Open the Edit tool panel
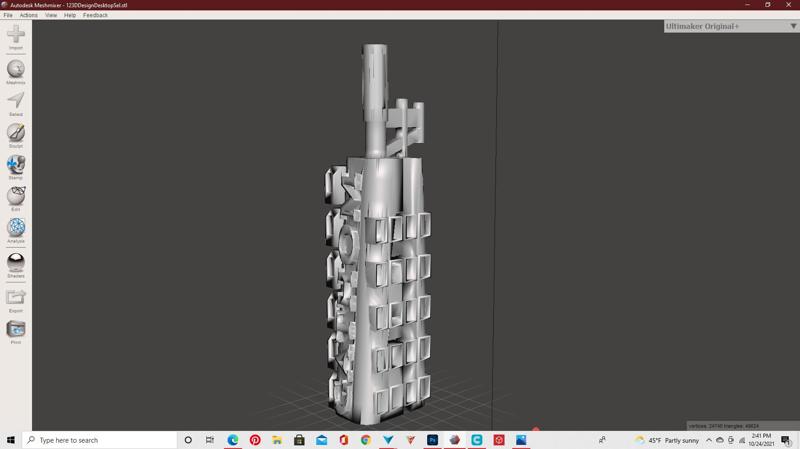This screenshot has width=800, height=449. tap(16, 196)
